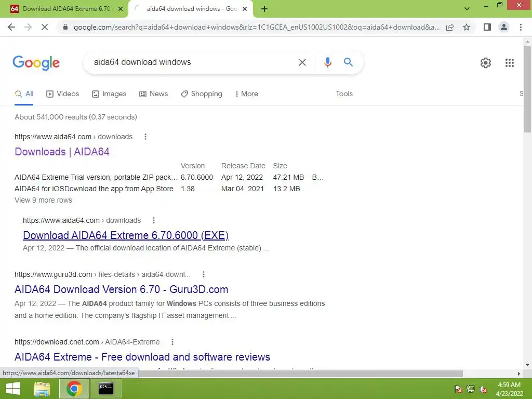The width and height of the screenshot is (532, 399).
Task: Select the aida64 download windows tab
Action: click(192, 9)
